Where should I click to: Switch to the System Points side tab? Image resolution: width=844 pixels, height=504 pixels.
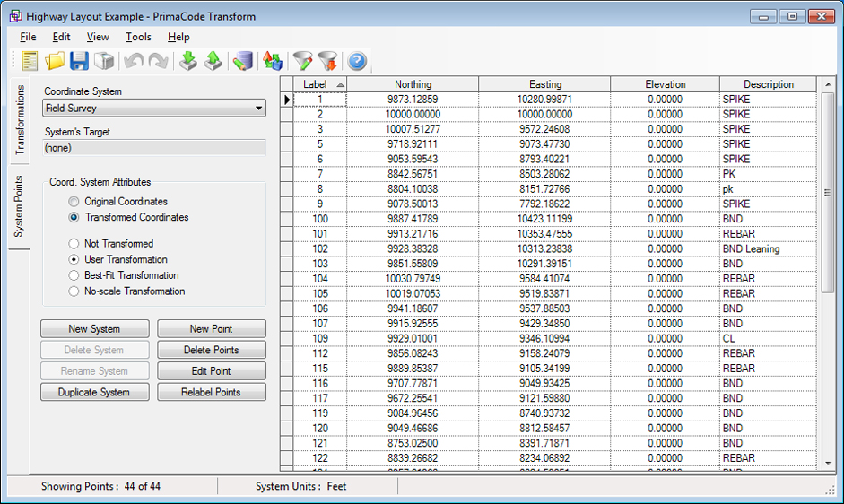tap(19, 206)
